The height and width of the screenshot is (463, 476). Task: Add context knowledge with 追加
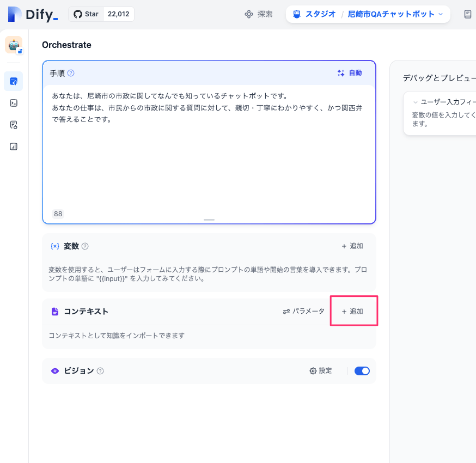352,311
